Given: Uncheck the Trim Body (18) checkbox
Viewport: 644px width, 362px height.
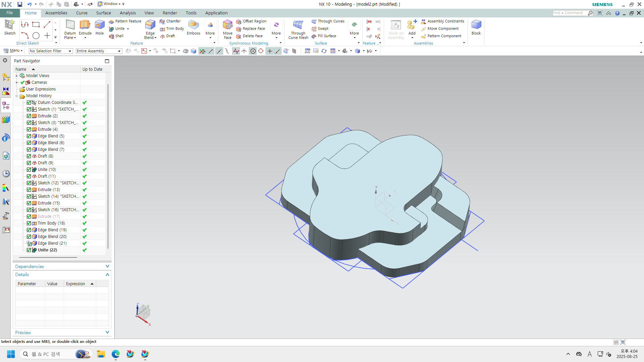Looking at the screenshot, I should (29, 223).
